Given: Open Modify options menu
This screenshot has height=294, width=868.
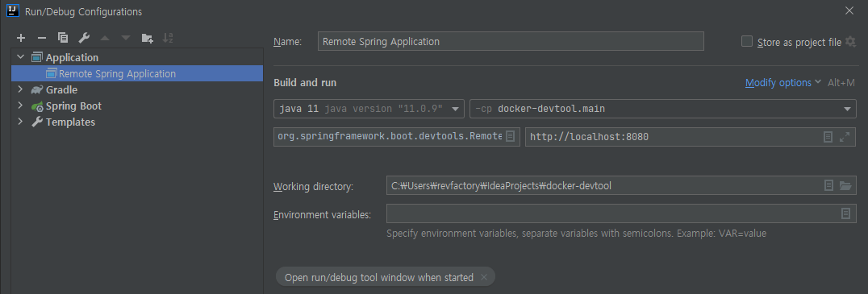Looking at the screenshot, I should pos(782,83).
